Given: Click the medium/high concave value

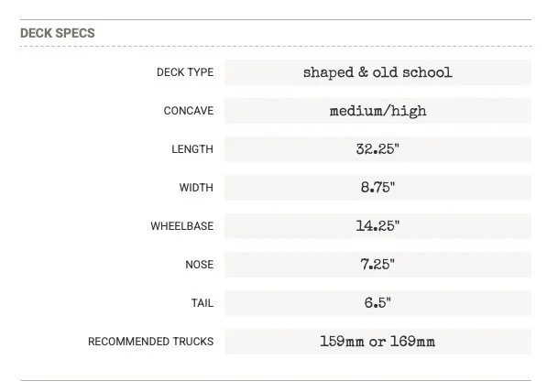Looking at the screenshot, I should 377,111.
